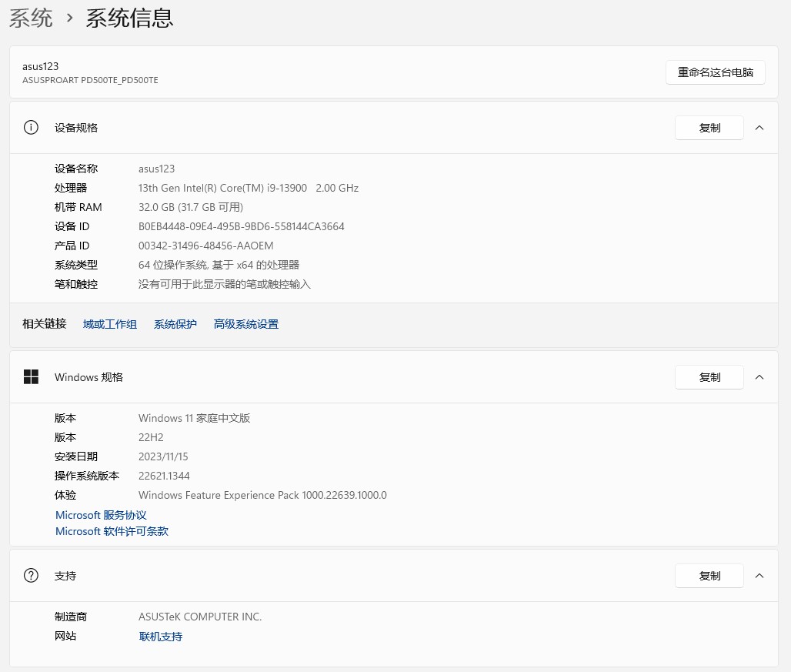Click the 相关链接 label
Screen dimensions: 791x672
pos(45,323)
